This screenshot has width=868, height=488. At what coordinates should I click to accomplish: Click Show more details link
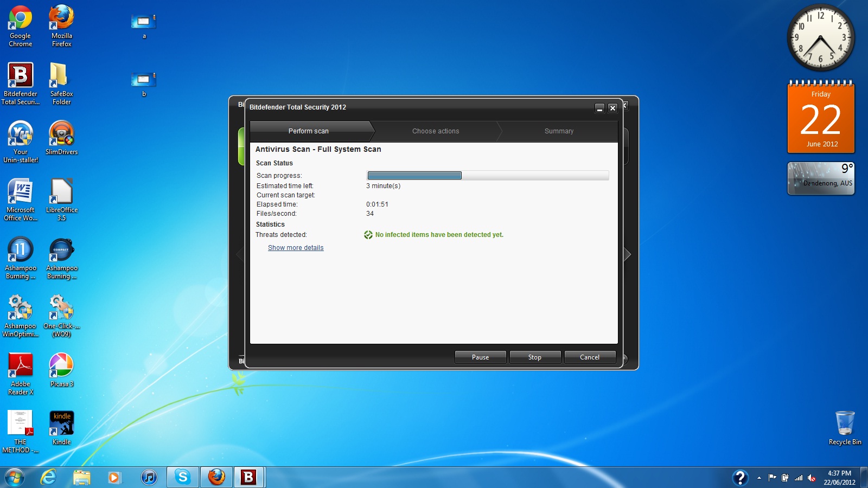296,248
